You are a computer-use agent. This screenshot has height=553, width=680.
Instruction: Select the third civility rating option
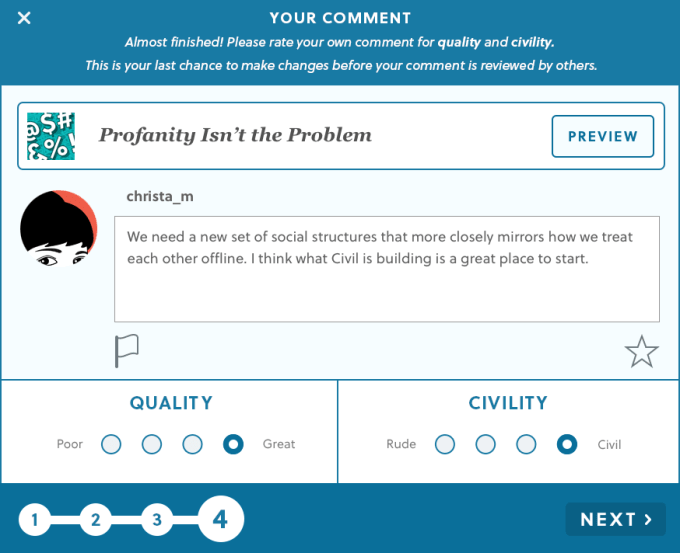tap(526, 444)
